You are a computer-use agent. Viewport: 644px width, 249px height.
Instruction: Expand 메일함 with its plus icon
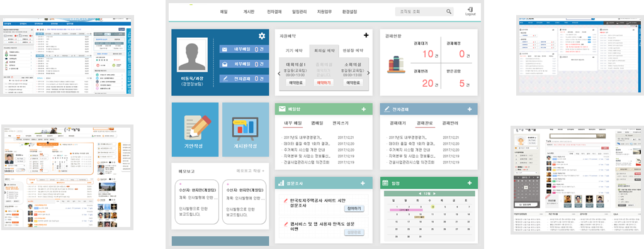click(x=363, y=109)
